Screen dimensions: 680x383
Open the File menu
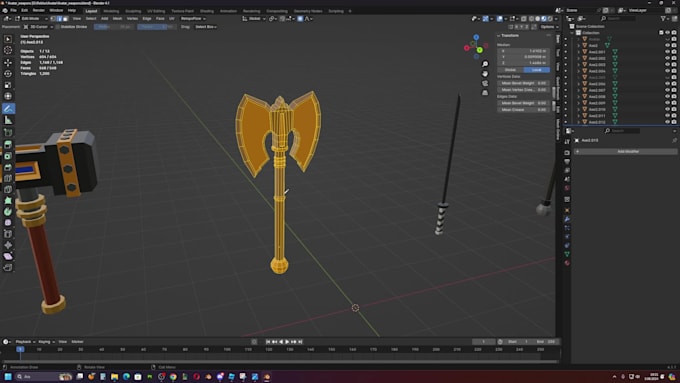pyautogui.click(x=13, y=10)
